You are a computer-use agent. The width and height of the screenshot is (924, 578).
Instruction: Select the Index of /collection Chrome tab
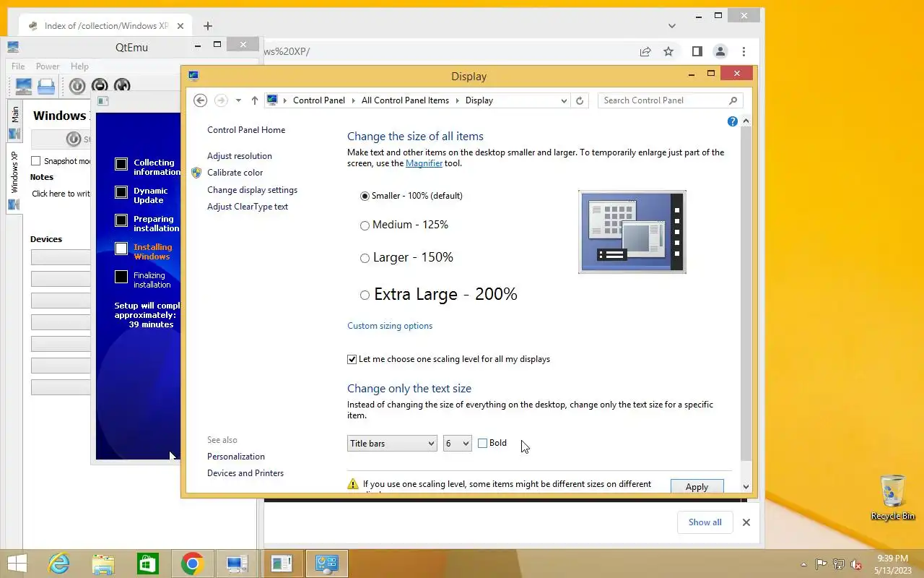[x=106, y=26]
